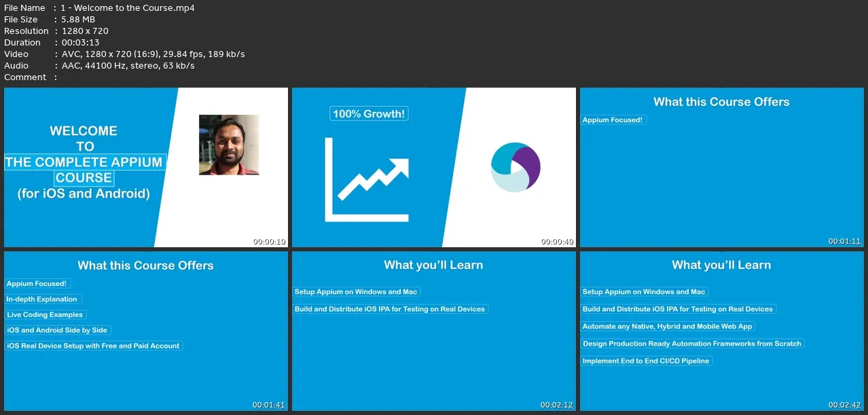868x415 pixels.
Task: Click "What you'll Learn" heading in 00:02:42 frame
Action: coord(721,265)
